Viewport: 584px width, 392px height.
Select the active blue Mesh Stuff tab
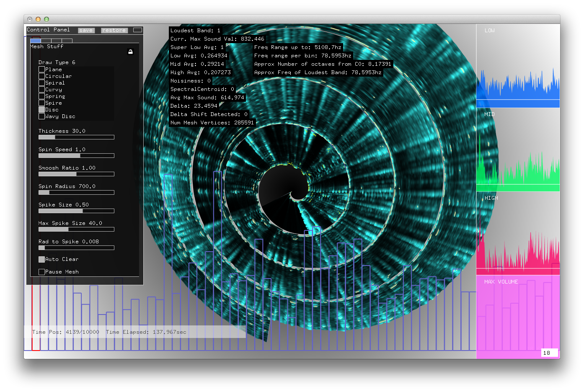(x=36, y=41)
